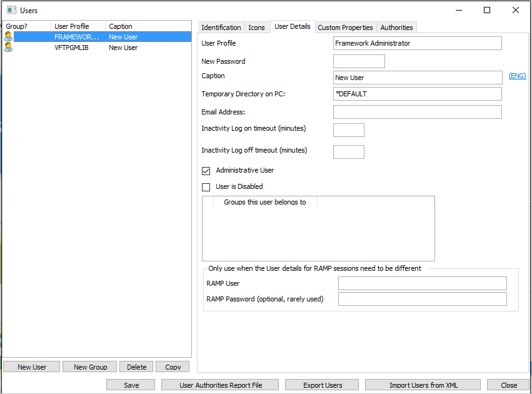
Task: Click the Delete button
Action: tap(136, 367)
